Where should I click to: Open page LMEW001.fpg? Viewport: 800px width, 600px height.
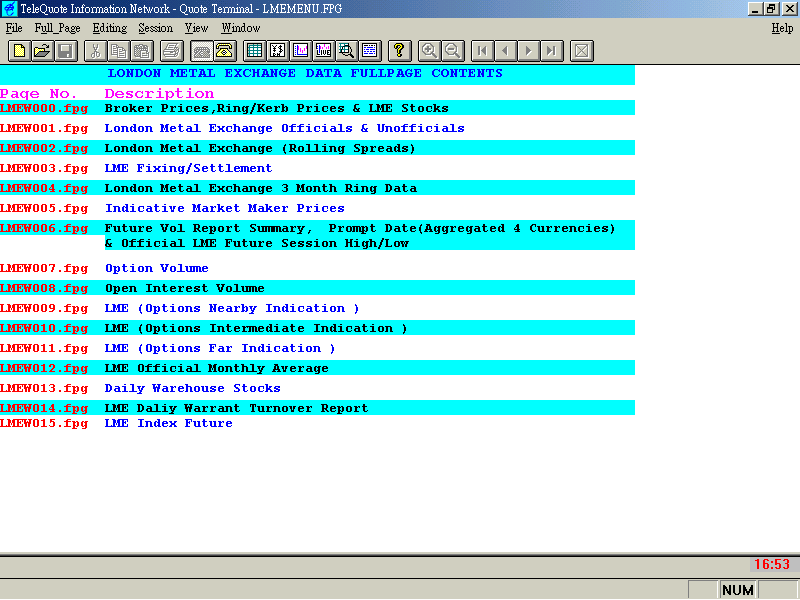point(44,129)
